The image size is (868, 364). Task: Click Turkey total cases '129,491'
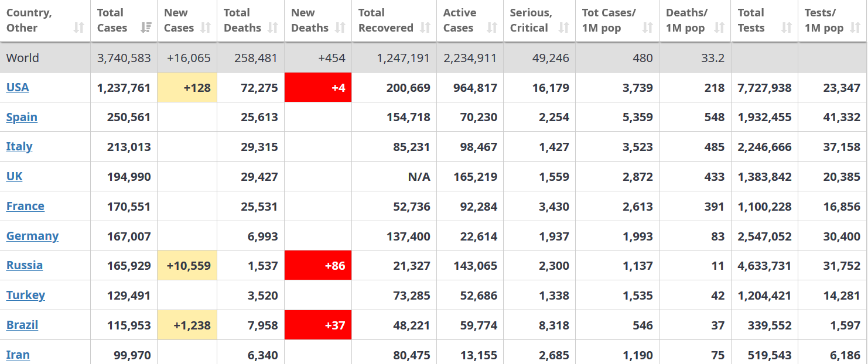[x=129, y=296]
